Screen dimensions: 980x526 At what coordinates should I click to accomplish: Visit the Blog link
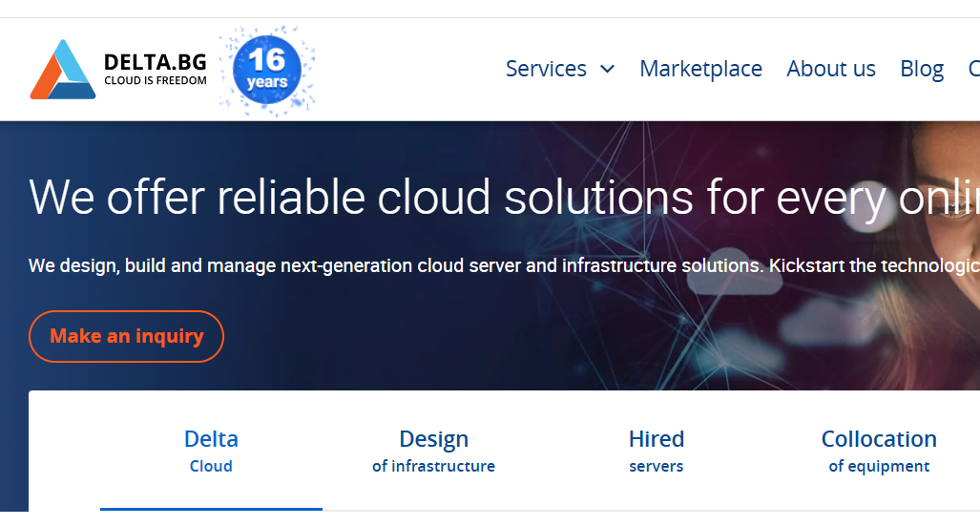(x=922, y=69)
